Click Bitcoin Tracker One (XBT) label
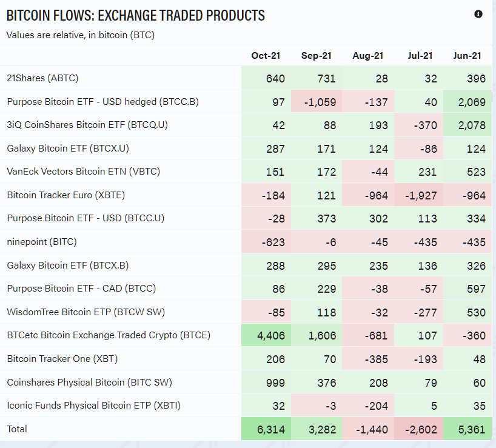Screen dimensions: 496x448 point(62,359)
